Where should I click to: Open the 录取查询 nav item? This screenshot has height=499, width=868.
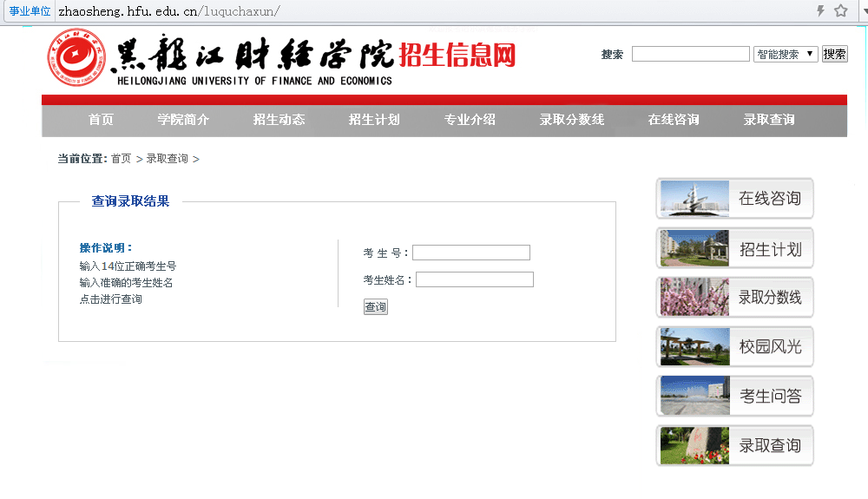click(769, 120)
